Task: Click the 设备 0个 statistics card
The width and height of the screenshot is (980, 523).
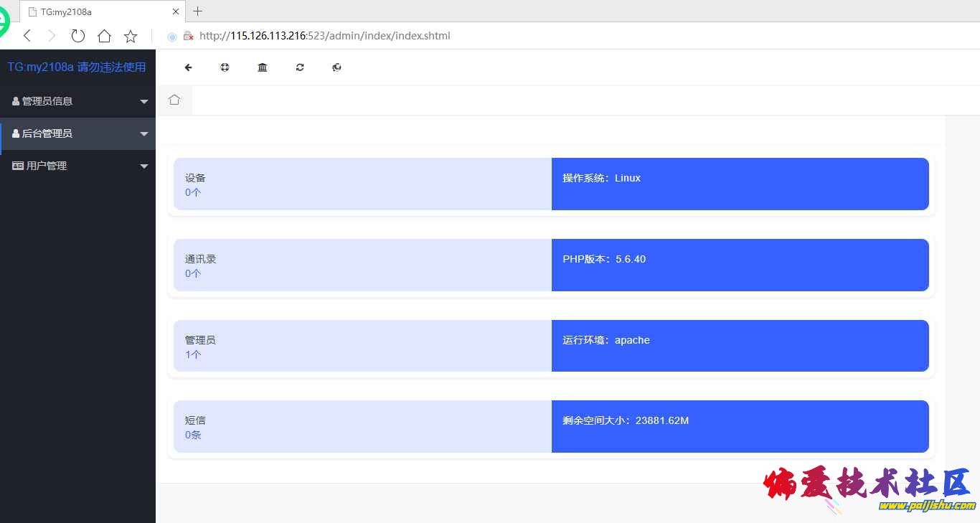Action: coord(362,184)
